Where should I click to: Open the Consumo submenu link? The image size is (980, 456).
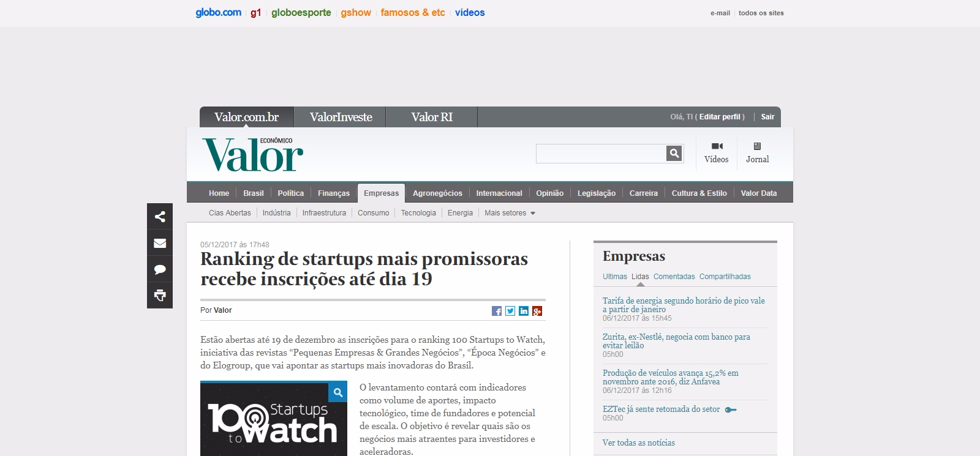click(374, 213)
